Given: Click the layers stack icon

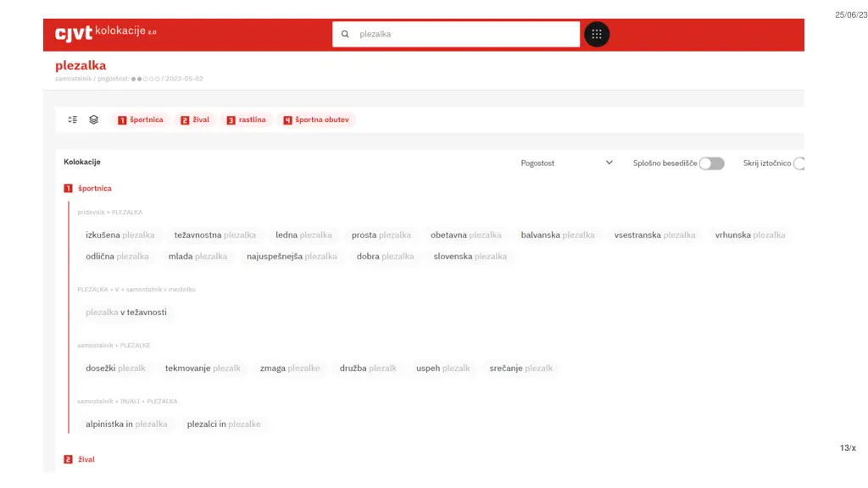Looking at the screenshot, I should tap(93, 119).
